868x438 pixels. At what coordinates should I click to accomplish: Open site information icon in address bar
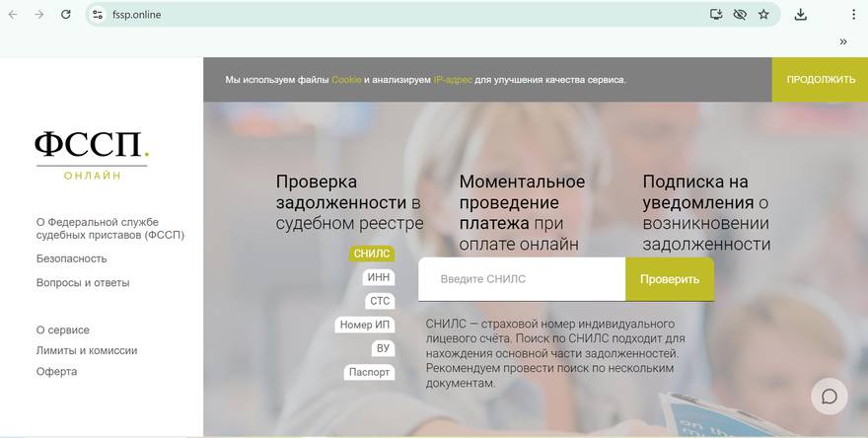point(98,15)
